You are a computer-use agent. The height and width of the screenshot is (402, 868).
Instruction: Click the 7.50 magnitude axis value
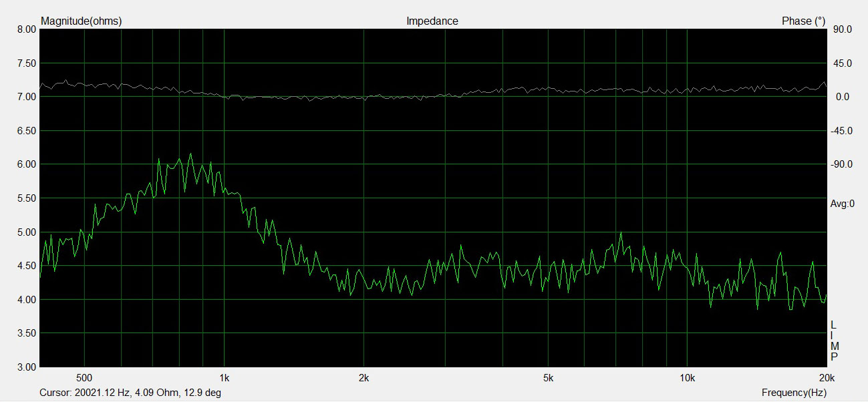click(26, 63)
